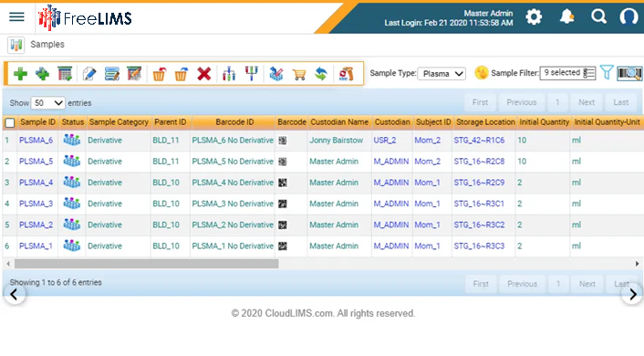Import samples using the table import icon

[65, 74]
